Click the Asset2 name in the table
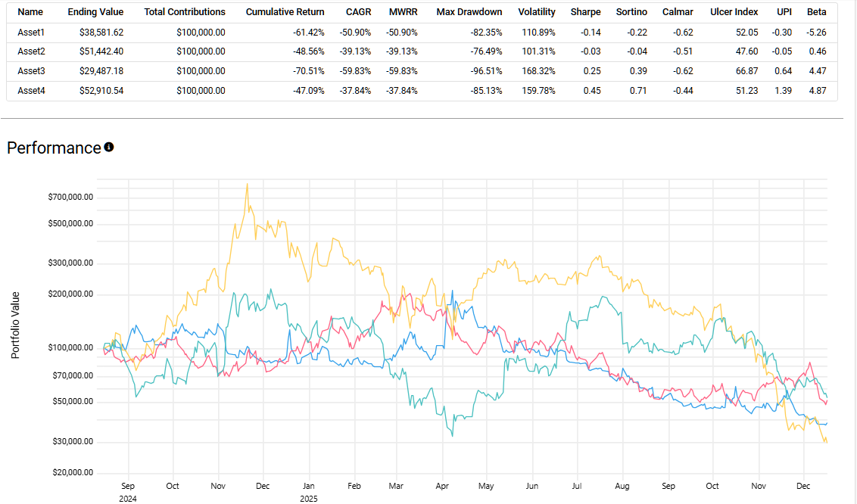 point(32,51)
